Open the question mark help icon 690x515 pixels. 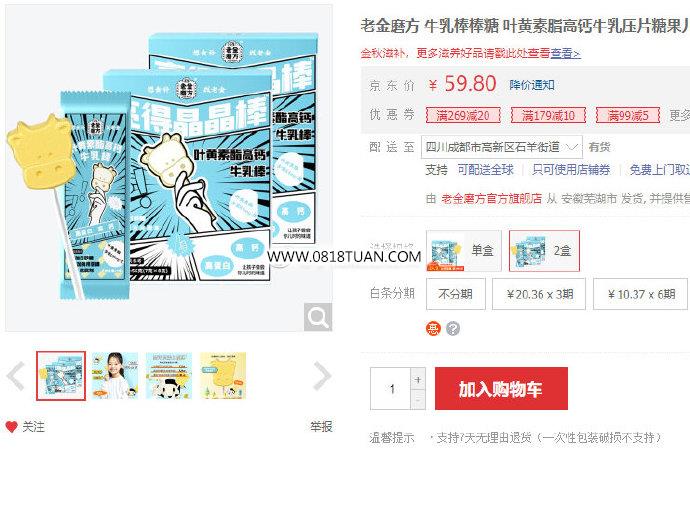(453, 328)
